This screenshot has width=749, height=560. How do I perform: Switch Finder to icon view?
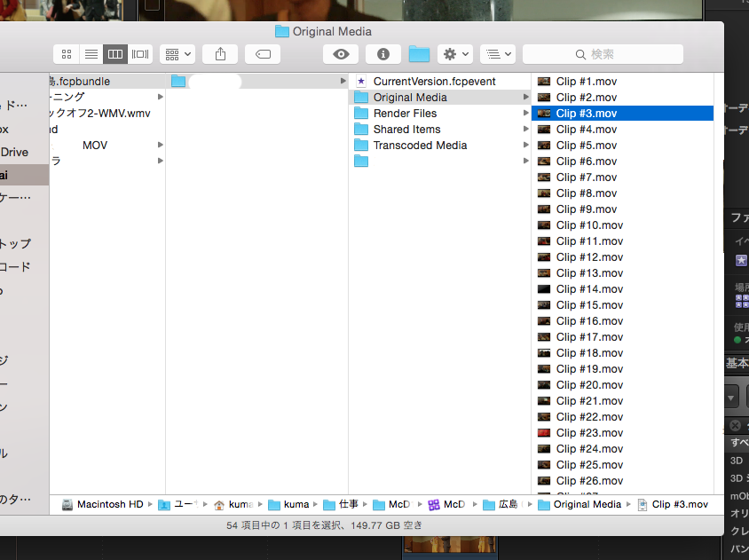[x=67, y=54]
